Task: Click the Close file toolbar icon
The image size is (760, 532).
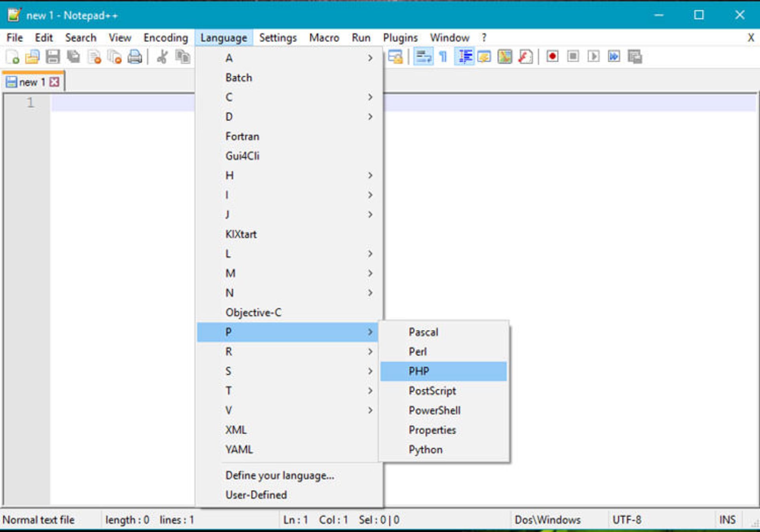Action: (94, 57)
